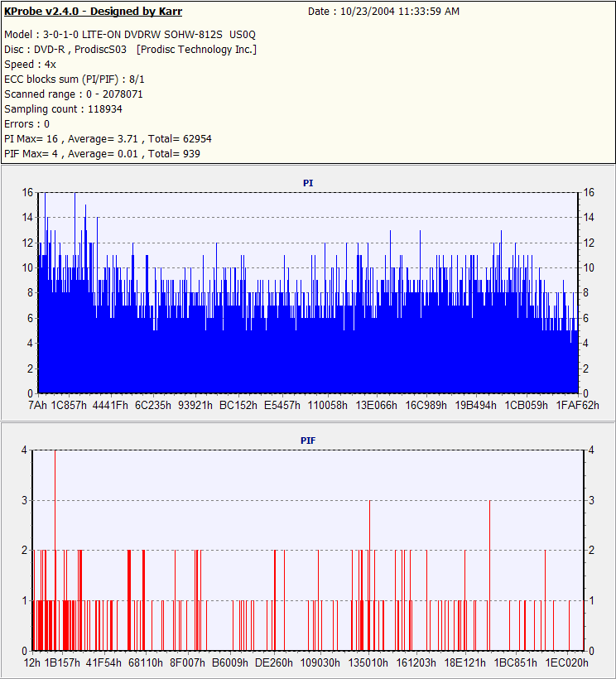Click the DE260h label on PIF x-axis
Viewport: 616px width, 679px height.
point(273,663)
